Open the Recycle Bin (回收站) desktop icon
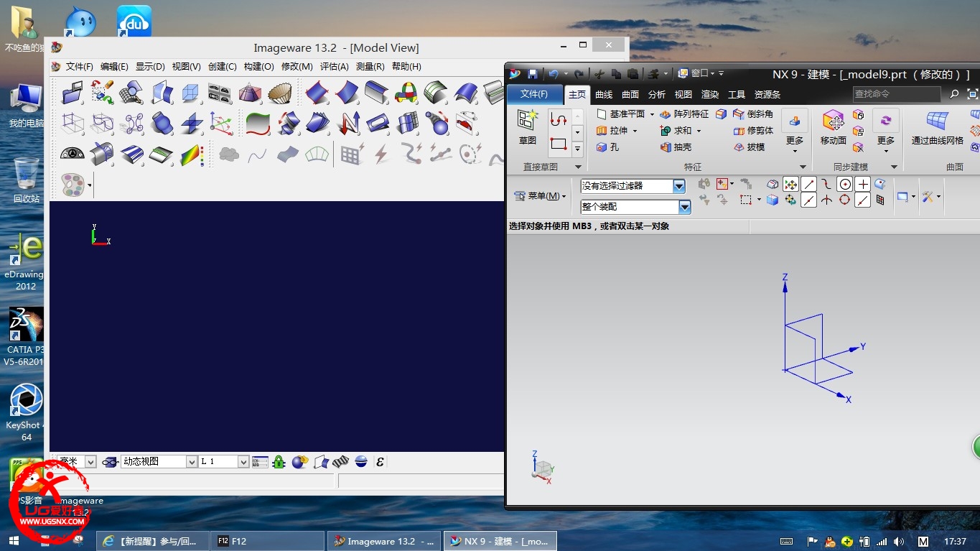The width and height of the screenshot is (980, 551). (x=26, y=180)
